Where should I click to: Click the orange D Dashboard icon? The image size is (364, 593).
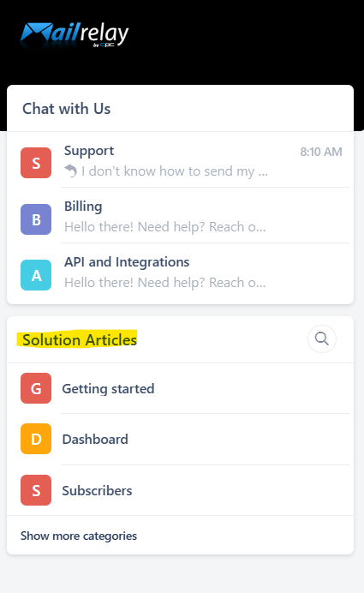click(x=36, y=439)
